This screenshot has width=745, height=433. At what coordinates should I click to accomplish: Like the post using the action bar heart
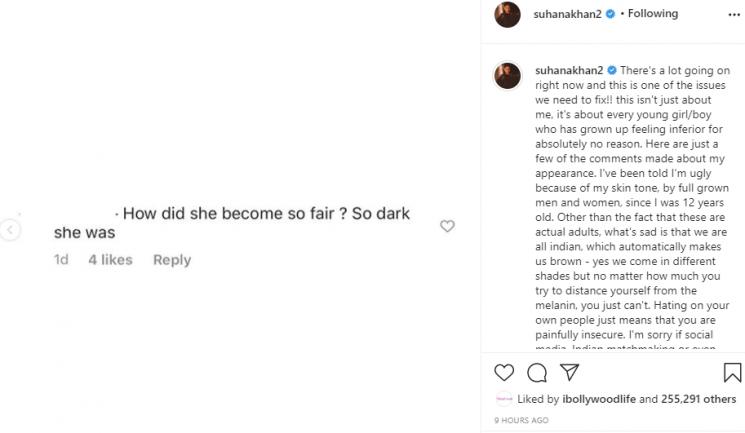505,373
